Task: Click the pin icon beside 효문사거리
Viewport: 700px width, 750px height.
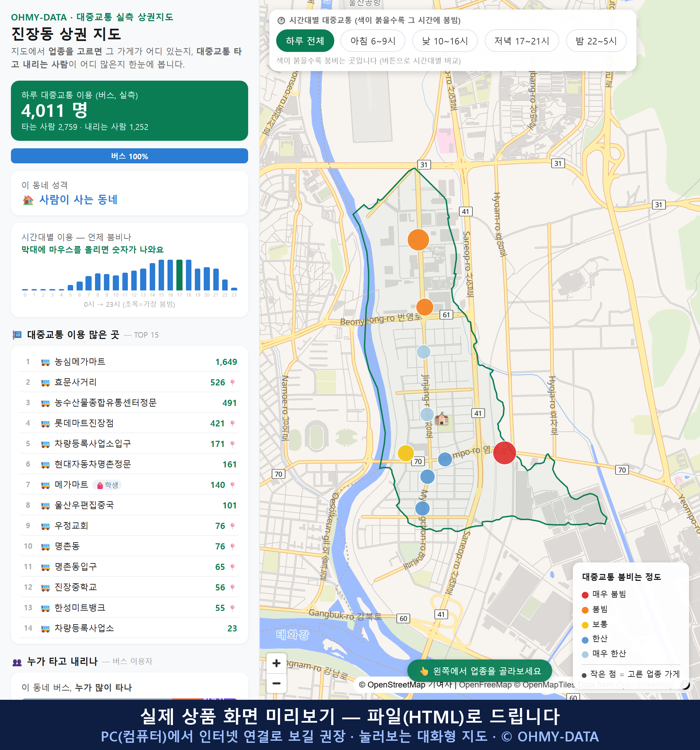Action: (x=232, y=383)
